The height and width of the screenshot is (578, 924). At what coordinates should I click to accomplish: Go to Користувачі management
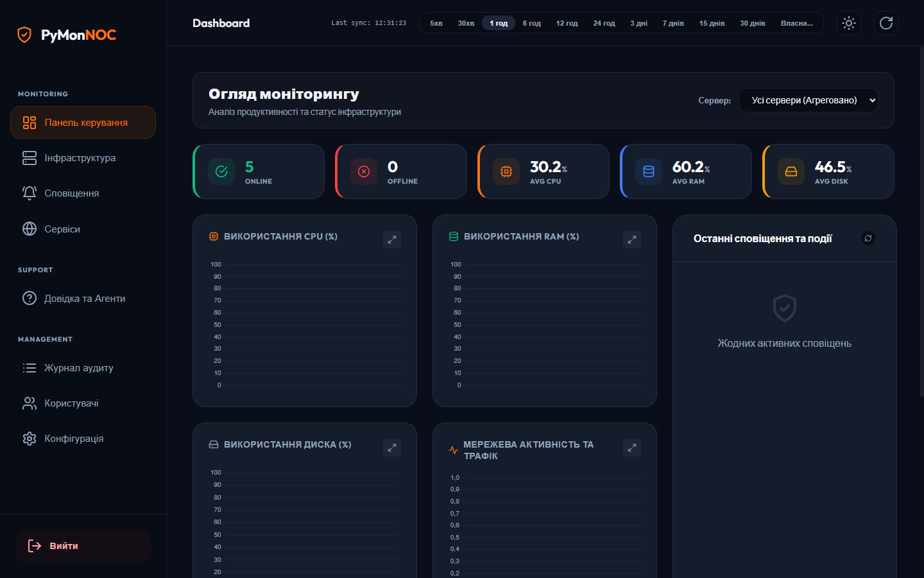[83, 403]
